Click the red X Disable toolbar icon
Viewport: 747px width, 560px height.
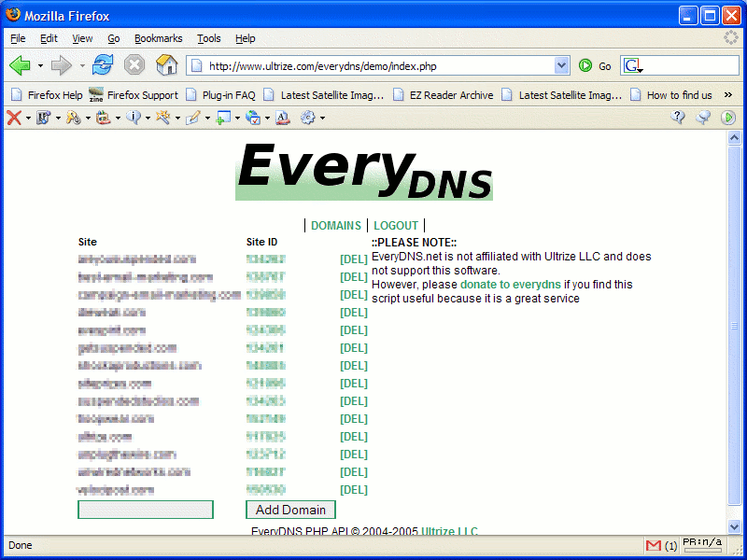14,118
